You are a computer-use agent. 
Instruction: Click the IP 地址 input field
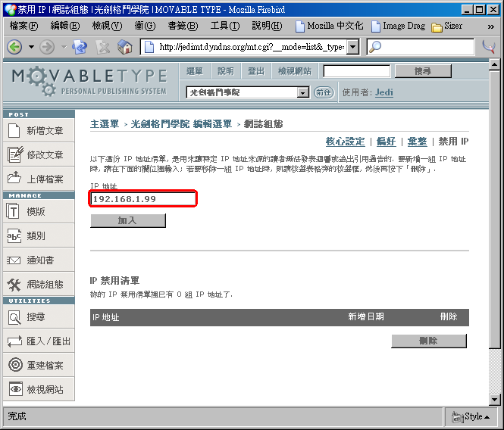[x=143, y=199]
